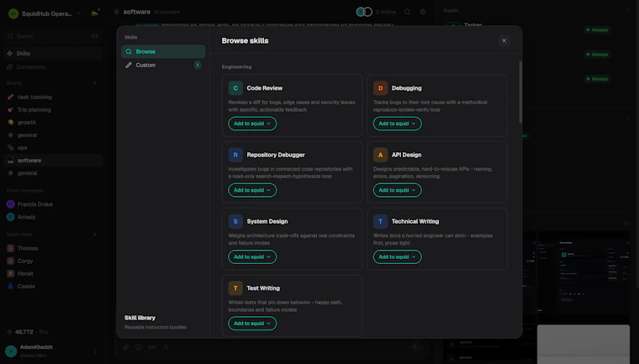Click the lightning icon next to Skills
This screenshot has height=364, width=639.
[10, 54]
